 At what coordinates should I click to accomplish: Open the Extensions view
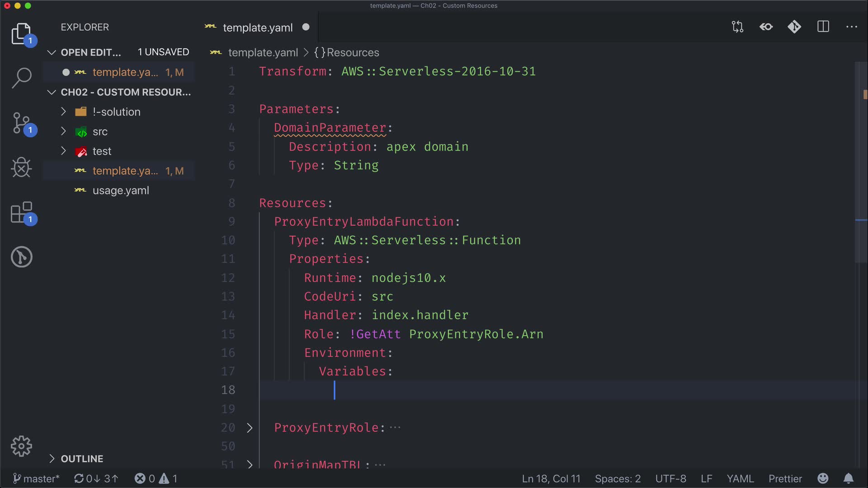[21, 212]
